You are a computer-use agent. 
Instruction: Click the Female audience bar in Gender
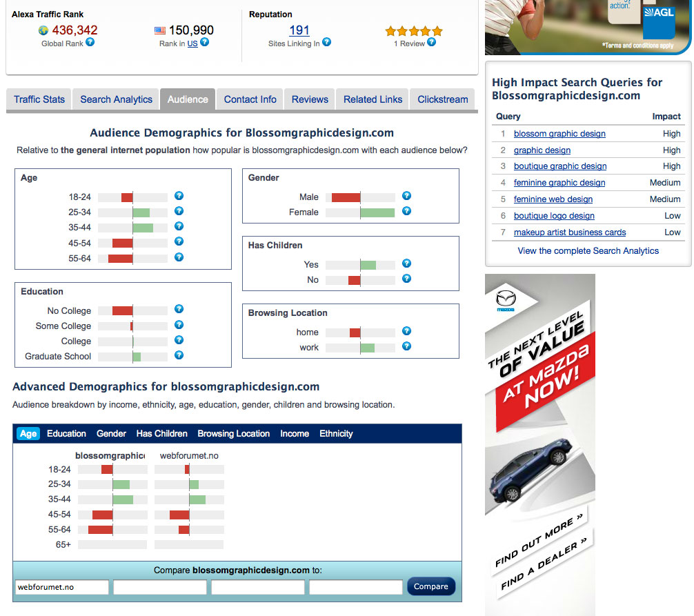pyautogui.click(x=377, y=212)
